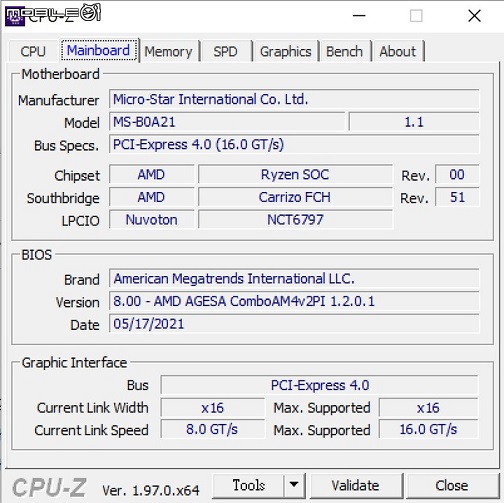504x503 pixels.
Task: Click the Southbridge Rev. value 51
Action: tap(457, 197)
